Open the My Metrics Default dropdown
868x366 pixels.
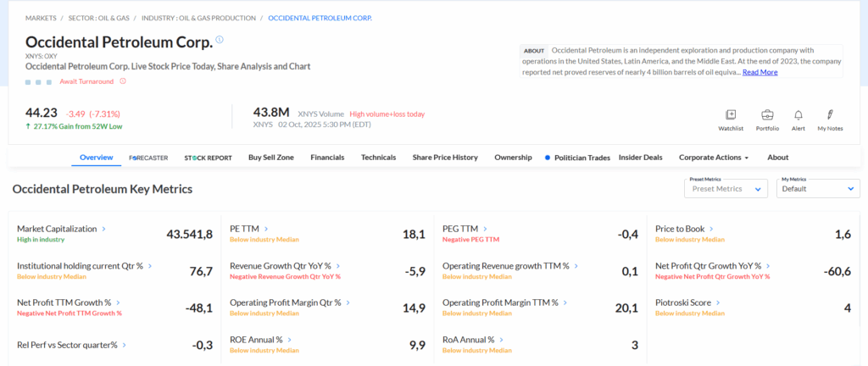[817, 189]
